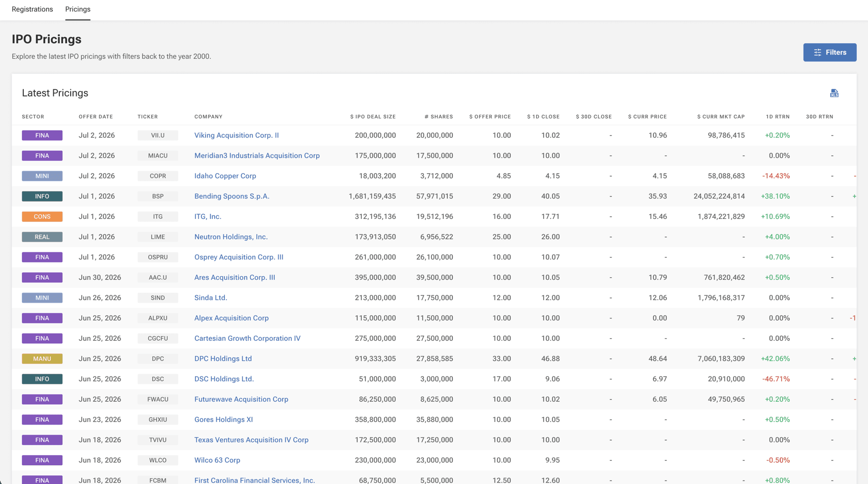Open Ares Acquisition Corp. III link
The width and height of the screenshot is (868, 484).
pos(235,277)
